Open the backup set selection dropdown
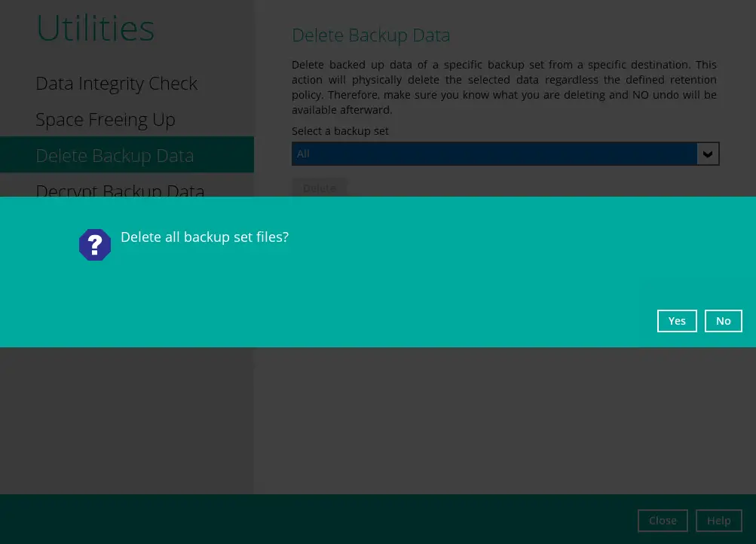 click(x=505, y=154)
